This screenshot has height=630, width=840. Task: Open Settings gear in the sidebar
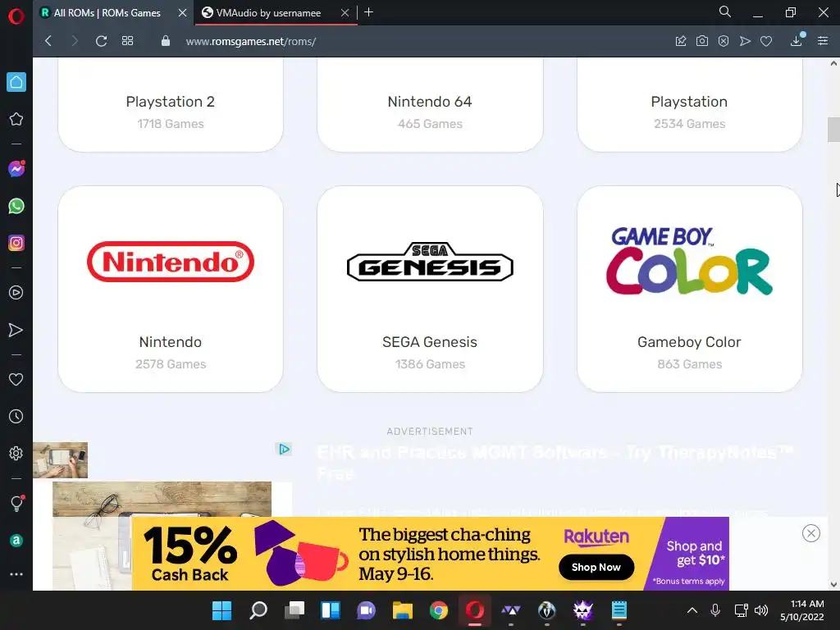click(x=16, y=453)
